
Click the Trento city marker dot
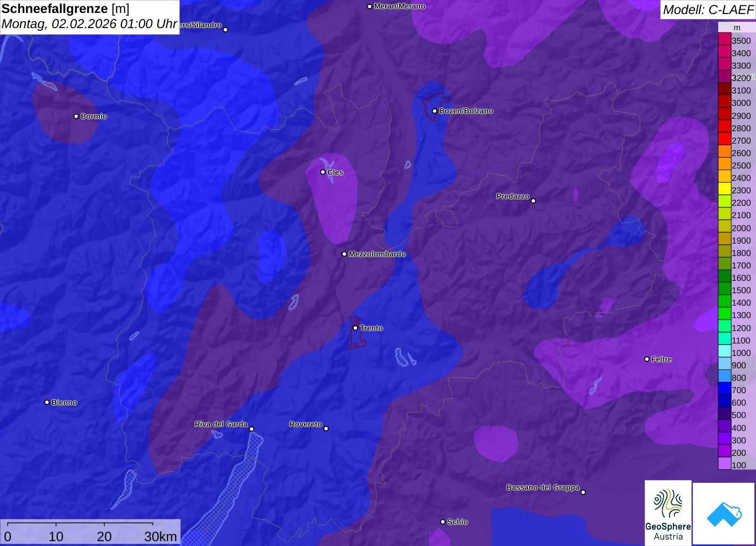pyautogui.click(x=355, y=328)
